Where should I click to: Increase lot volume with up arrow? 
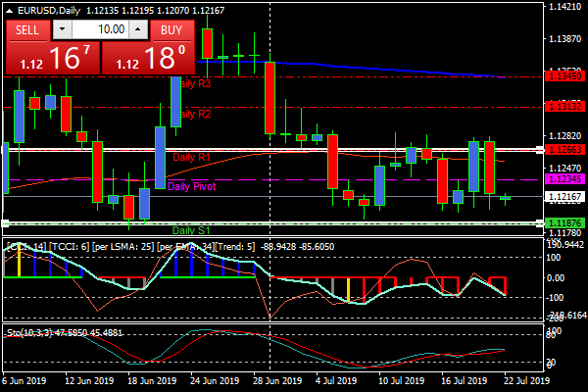coord(138,29)
